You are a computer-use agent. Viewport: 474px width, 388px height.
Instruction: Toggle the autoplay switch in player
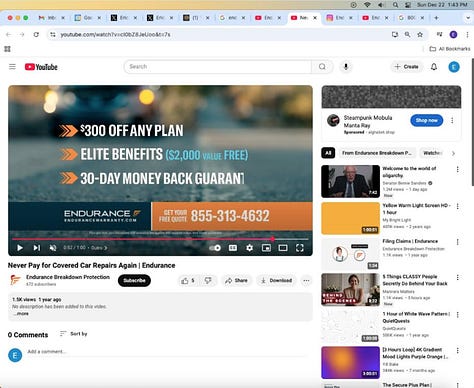215,248
